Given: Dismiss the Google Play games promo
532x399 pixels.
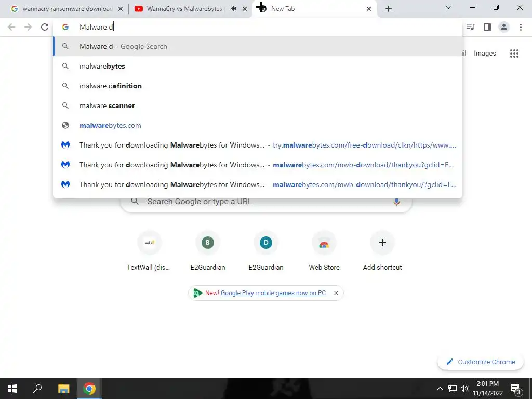Looking at the screenshot, I should coord(336,293).
